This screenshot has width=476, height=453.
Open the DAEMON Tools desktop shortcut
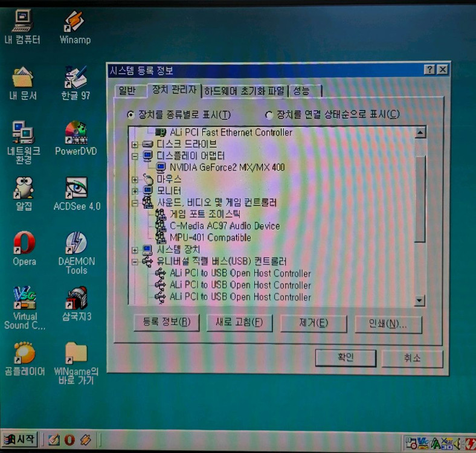point(76,243)
